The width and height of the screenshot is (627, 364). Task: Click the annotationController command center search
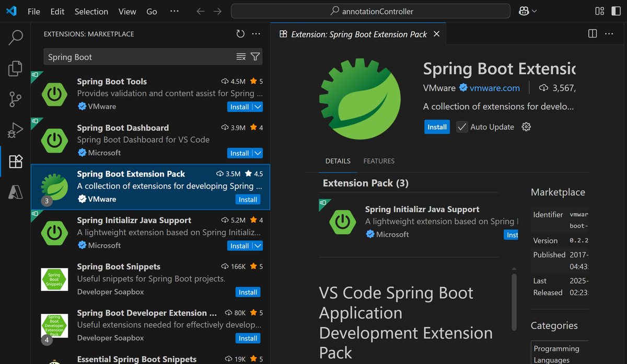(x=370, y=11)
